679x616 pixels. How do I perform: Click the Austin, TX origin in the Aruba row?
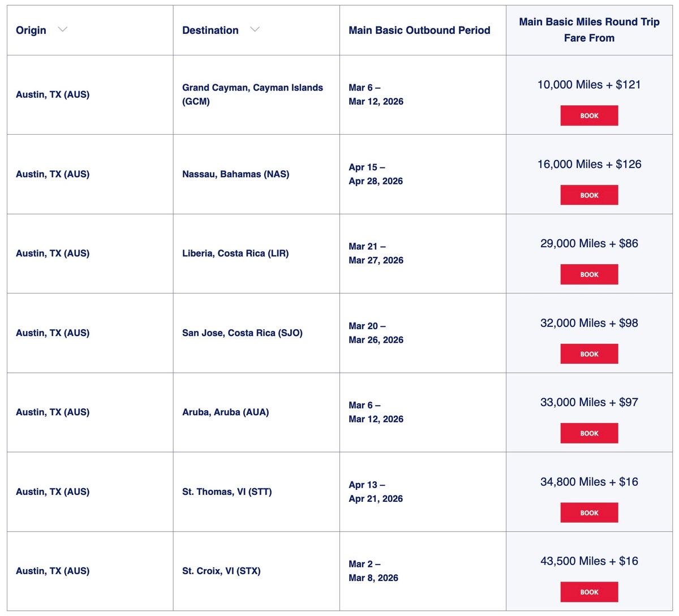(52, 412)
